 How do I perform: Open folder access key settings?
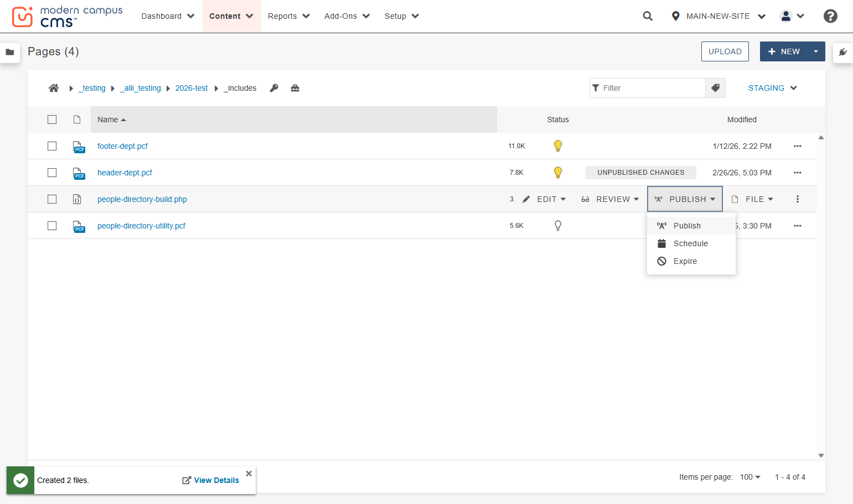click(x=274, y=88)
